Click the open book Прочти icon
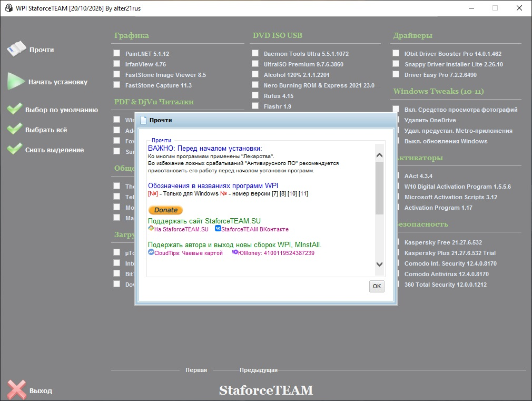Screen dimensions: 532x401 [x=17, y=49]
